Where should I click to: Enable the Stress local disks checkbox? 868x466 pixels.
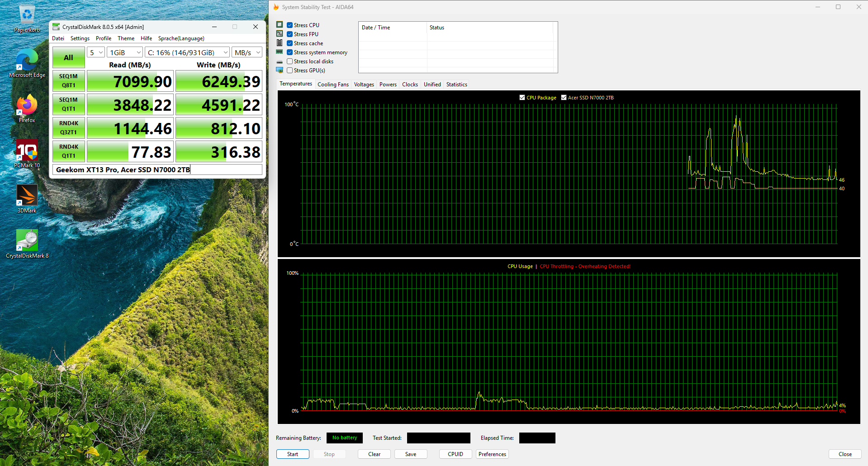tap(290, 61)
